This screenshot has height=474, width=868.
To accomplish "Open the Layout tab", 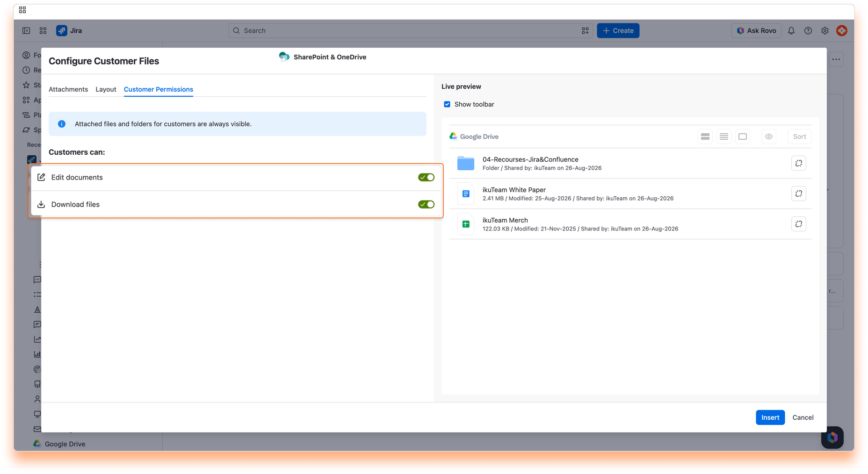I will [x=106, y=89].
